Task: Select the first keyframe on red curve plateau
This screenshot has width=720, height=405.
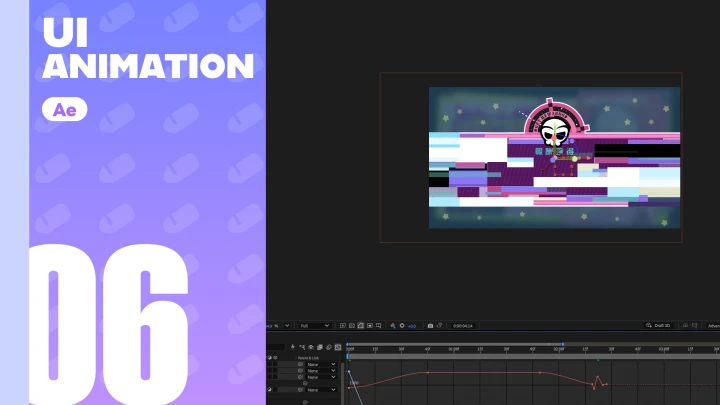Action: (x=428, y=373)
